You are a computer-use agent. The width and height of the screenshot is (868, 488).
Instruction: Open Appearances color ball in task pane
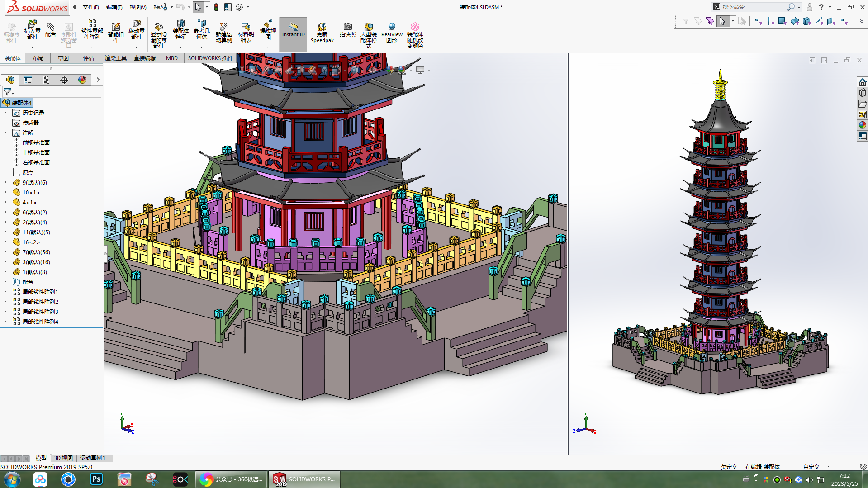click(x=863, y=125)
